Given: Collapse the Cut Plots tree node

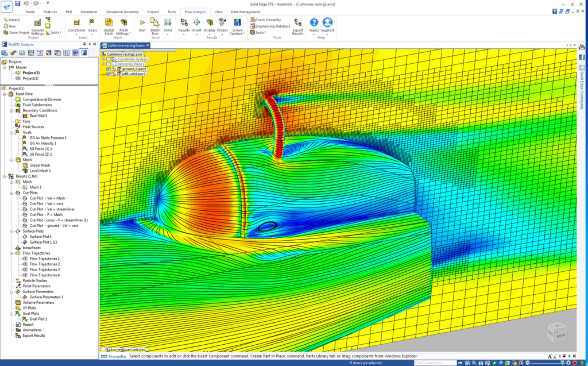Looking at the screenshot, I should [x=11, y=192].
